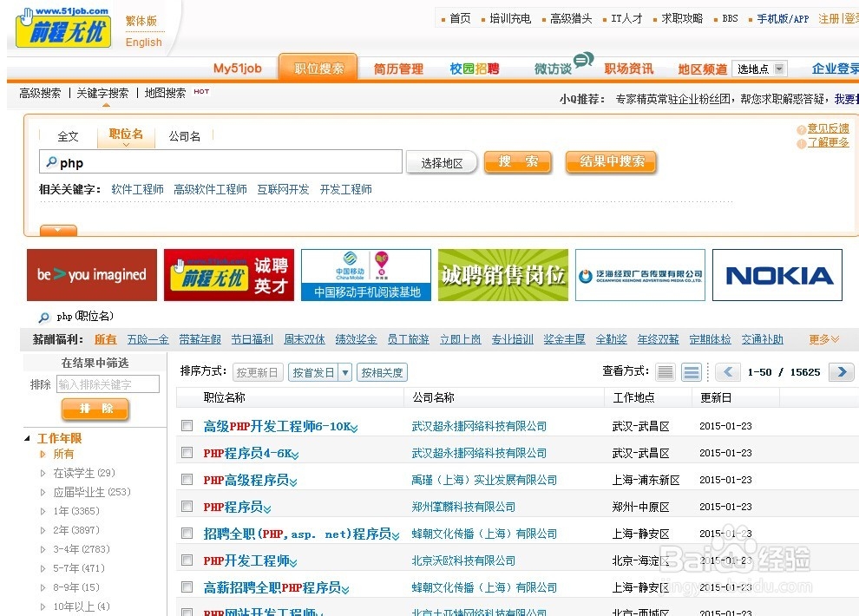Switch to 全文 search tab
Viewport: 859px width, 616px height.
point(68,136)
